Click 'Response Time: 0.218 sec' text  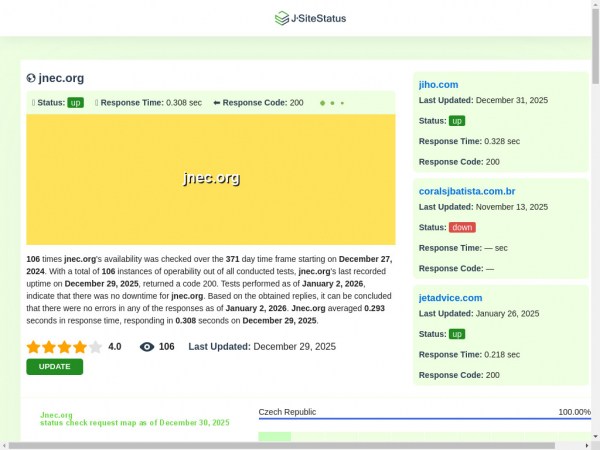[x=470, y=355]
